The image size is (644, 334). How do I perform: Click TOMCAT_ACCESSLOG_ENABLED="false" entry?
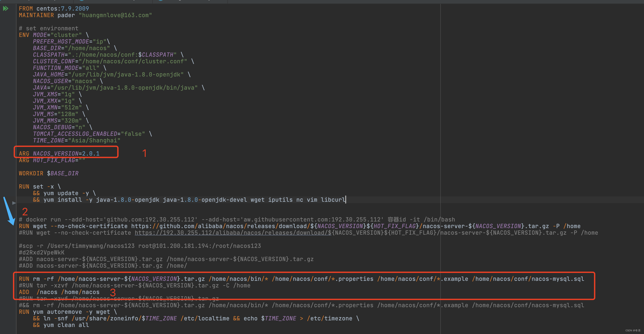pyautogui.click(x=92, y=134)
